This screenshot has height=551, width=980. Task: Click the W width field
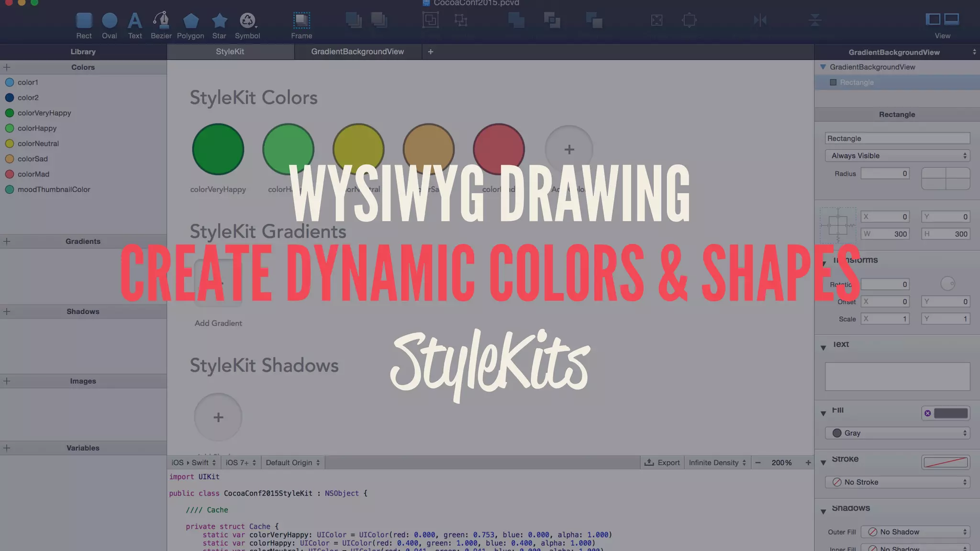885,234
